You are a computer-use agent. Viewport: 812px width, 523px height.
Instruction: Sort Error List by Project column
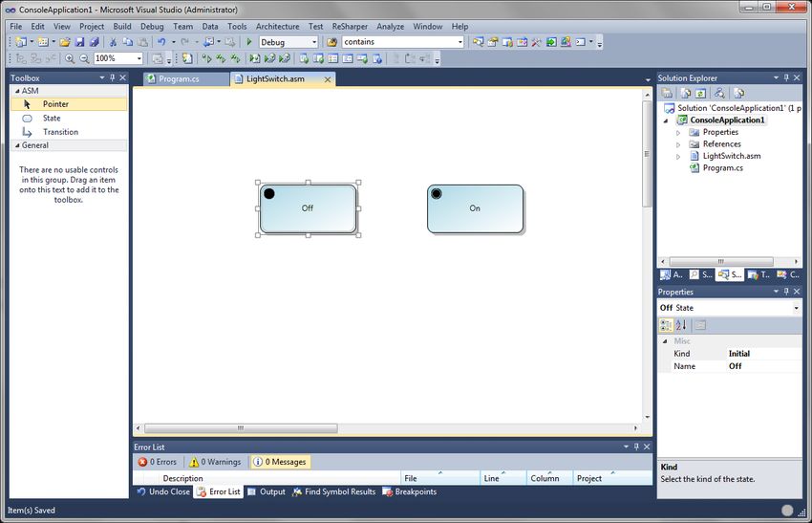tap(612, 478)
